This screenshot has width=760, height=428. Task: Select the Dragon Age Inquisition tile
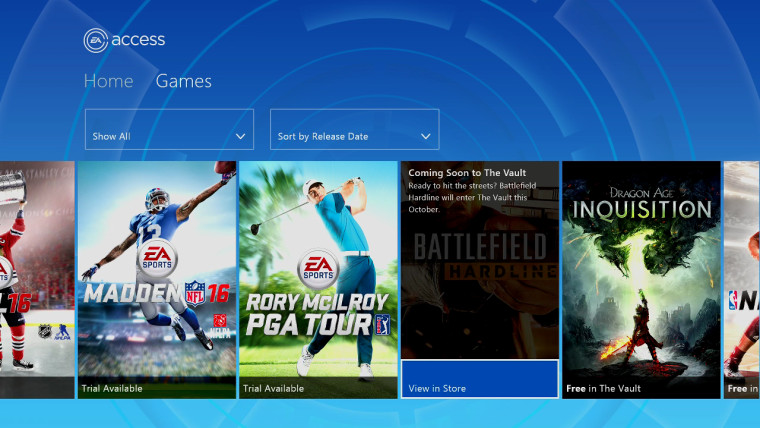[x=641, y=280]
